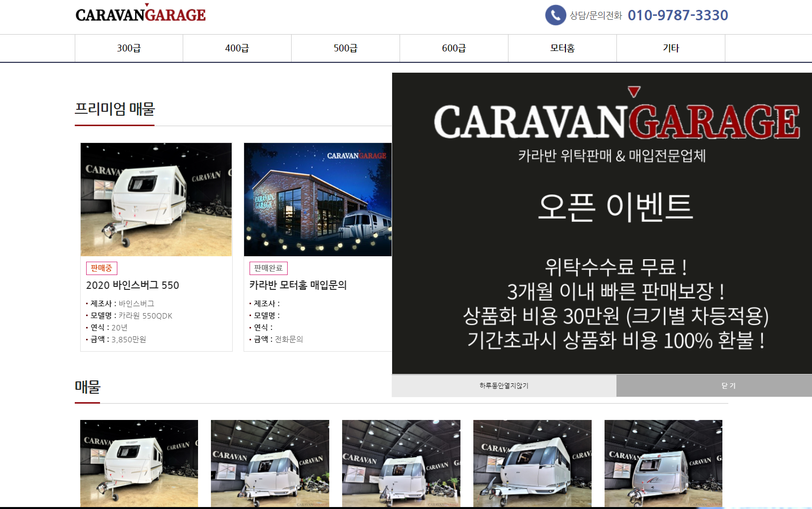
Task: Click the 프리미엄 매물 heading
Action: click(115, 109)
